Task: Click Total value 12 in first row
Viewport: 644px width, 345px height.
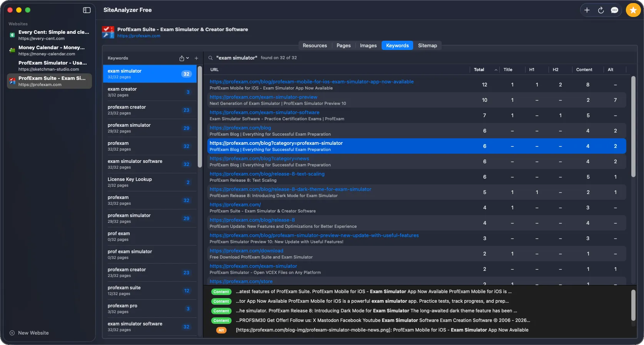Action: tap(484, 85)
